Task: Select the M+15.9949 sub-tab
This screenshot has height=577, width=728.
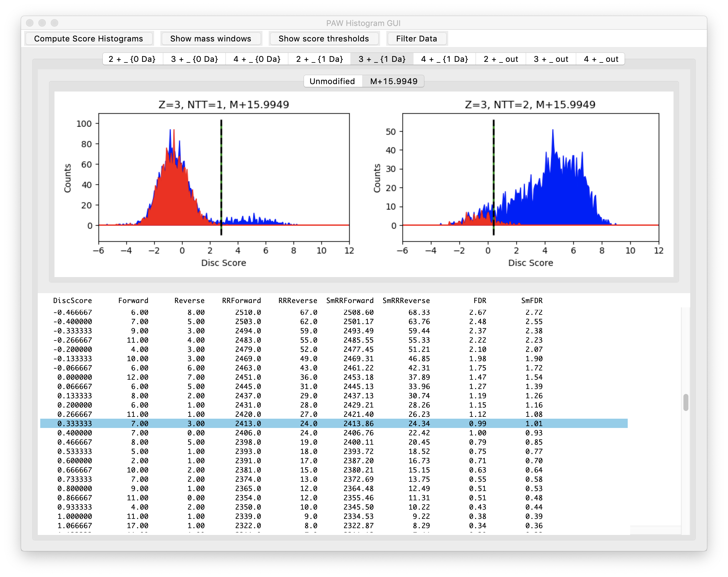Action: tap(393, 81)
